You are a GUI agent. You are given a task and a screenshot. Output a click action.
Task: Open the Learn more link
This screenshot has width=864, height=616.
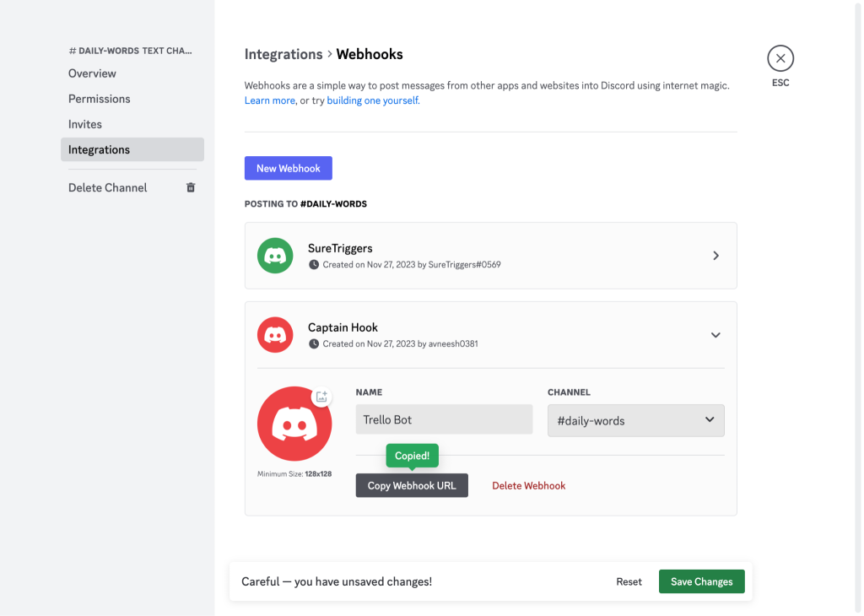point(268,100)
